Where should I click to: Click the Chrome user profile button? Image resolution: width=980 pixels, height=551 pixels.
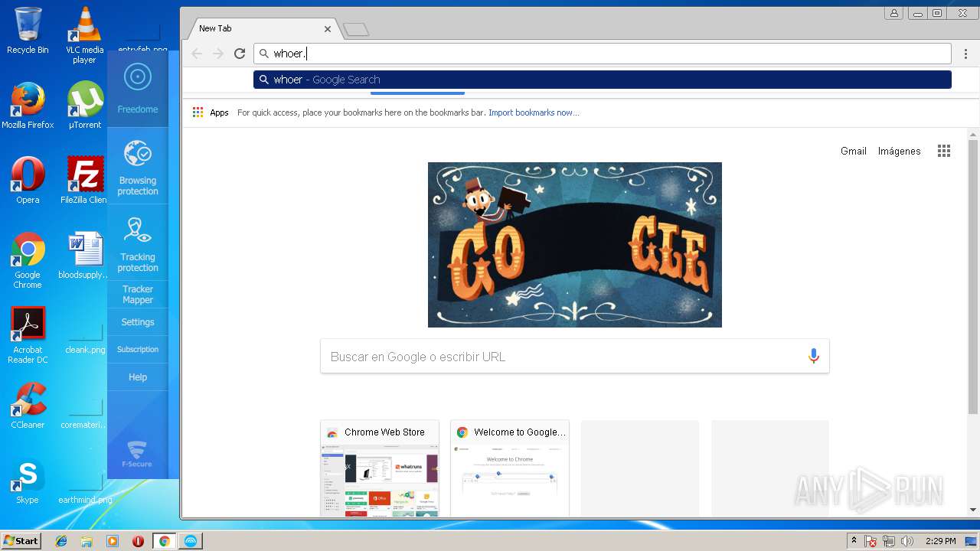point(893,13)
